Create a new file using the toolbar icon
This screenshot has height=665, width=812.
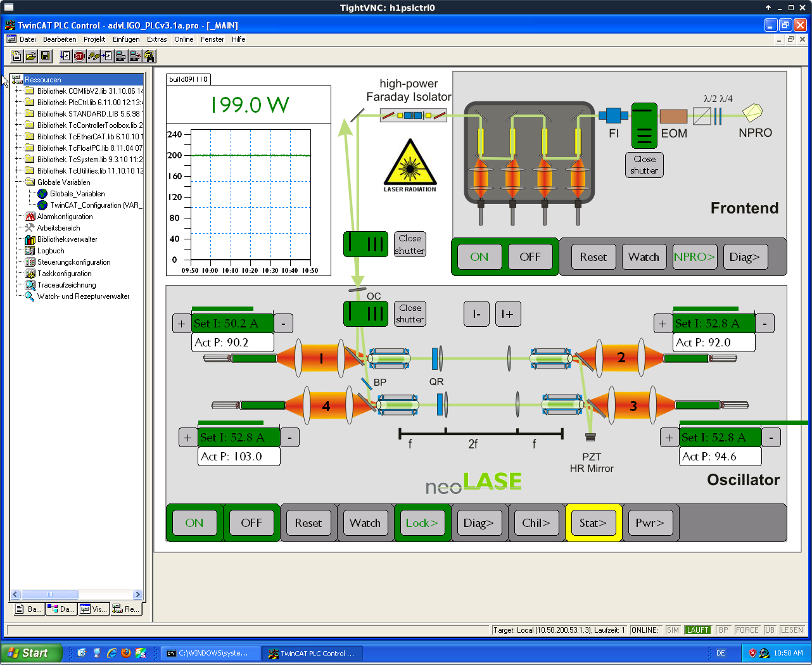(17, 56)
